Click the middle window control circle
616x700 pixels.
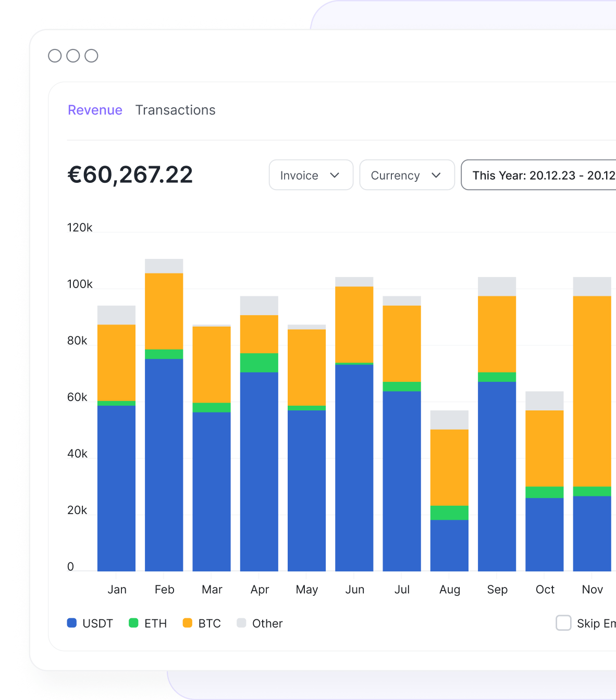point(73,56)
